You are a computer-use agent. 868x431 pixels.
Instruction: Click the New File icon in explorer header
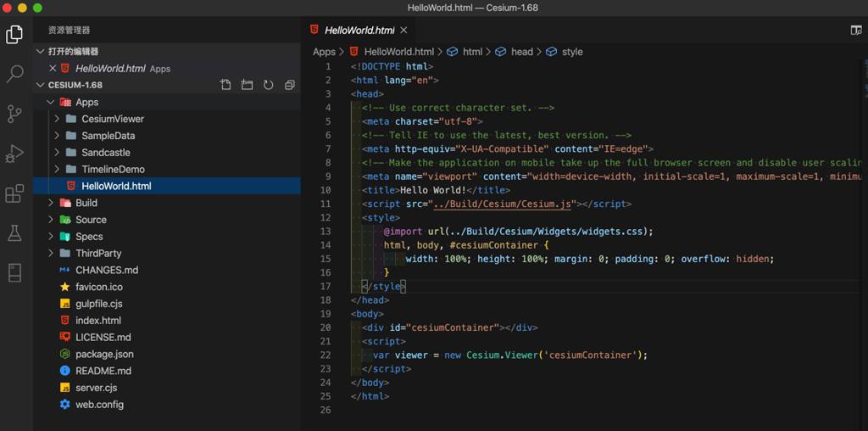tap(225, 85)
